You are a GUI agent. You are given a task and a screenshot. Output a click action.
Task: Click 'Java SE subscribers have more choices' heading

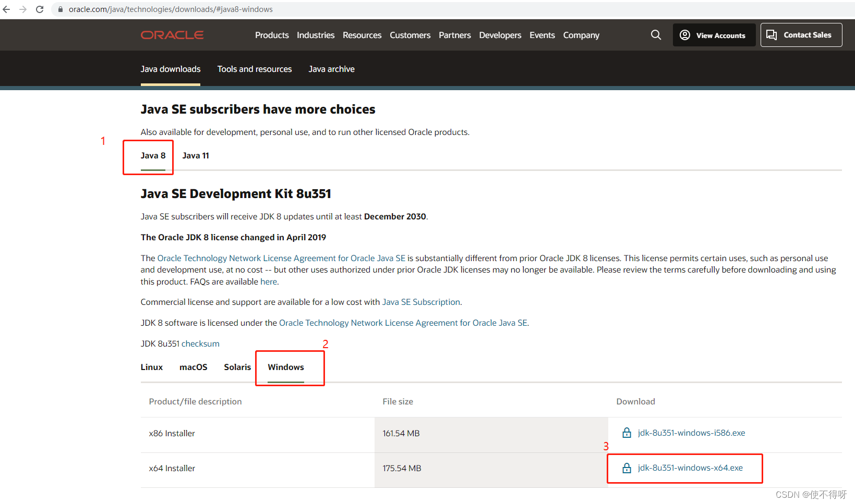point(258,109)
